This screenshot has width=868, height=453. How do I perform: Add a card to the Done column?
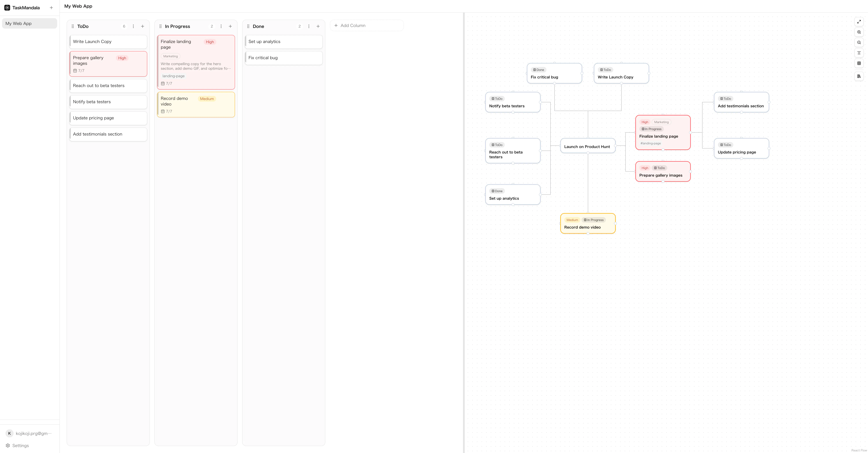(318, 26)
